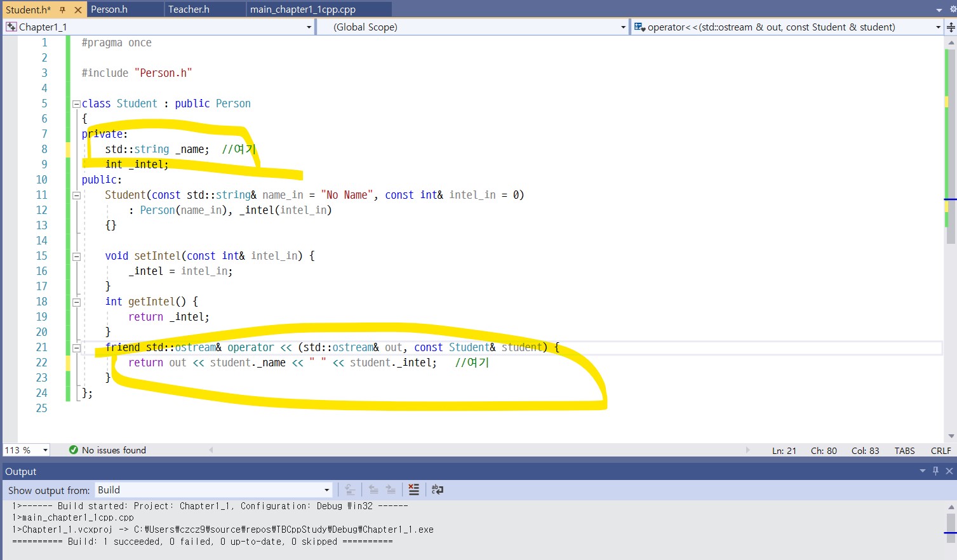Pin the Student.h tab
The width and height of the screenshot is (957, 560).
[x=62, y=10]
